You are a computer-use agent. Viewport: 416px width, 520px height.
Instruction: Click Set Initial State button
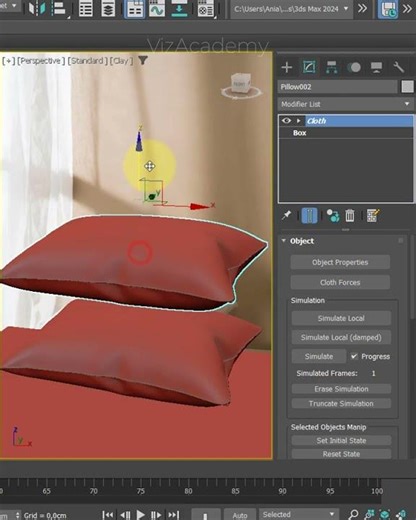pos(341,441)
